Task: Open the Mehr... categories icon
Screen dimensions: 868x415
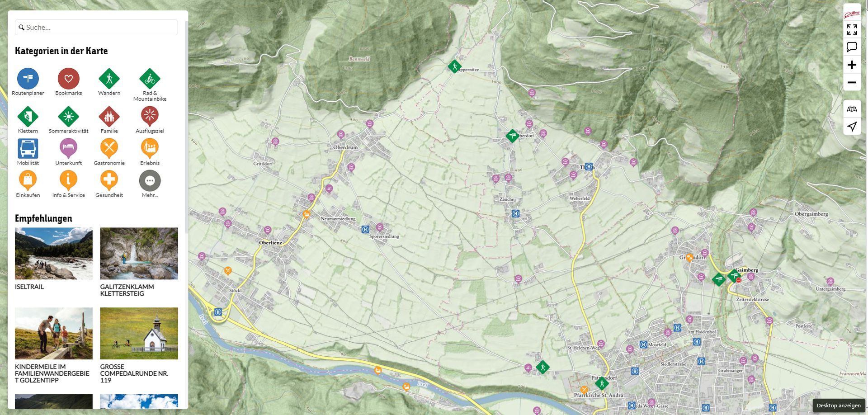Action: 150,180
